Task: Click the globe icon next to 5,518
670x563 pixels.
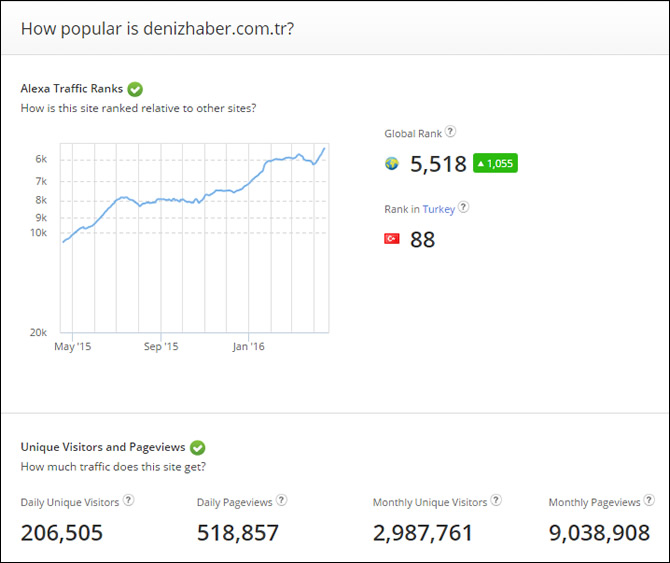Action: click(x=392, y=163)
